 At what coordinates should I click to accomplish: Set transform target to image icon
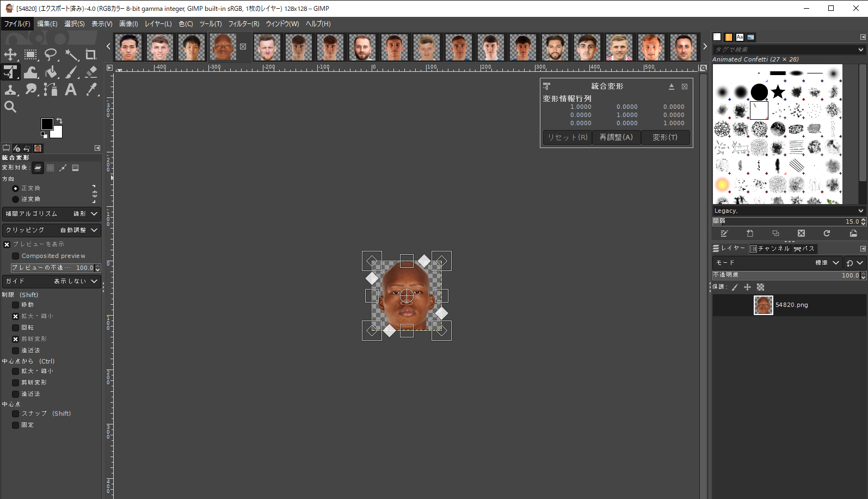coord(76,168)
